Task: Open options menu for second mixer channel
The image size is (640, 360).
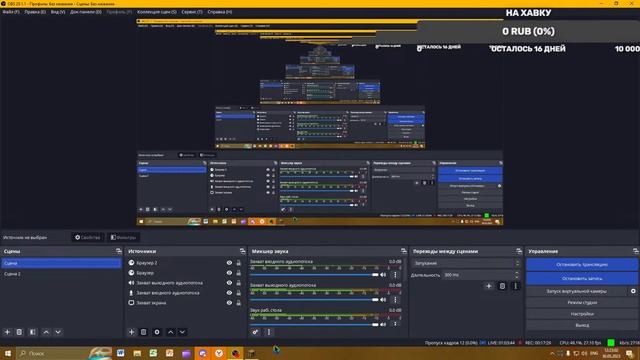Action: click(x=395, y=300)
